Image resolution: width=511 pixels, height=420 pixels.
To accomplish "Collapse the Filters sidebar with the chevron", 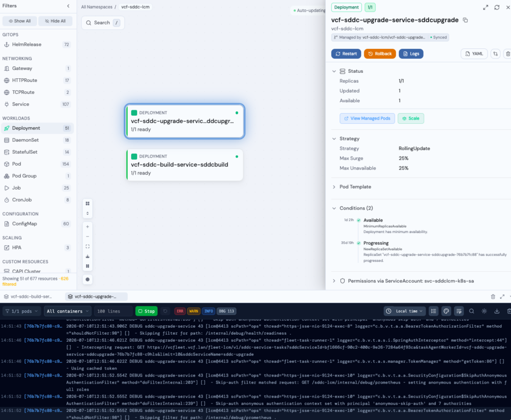I will (68, 6).
